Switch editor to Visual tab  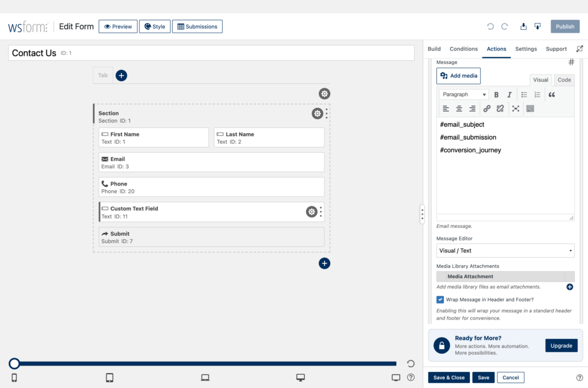click(540, 80)
